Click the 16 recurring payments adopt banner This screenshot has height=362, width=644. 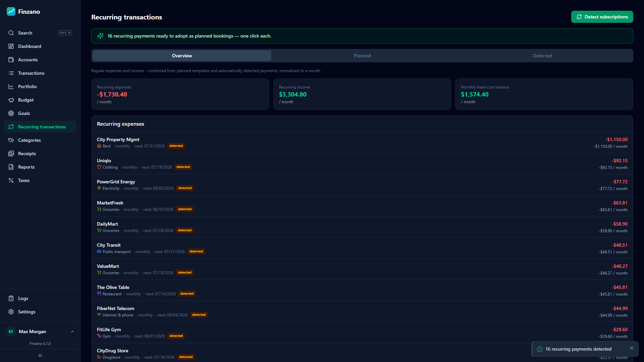362,36
